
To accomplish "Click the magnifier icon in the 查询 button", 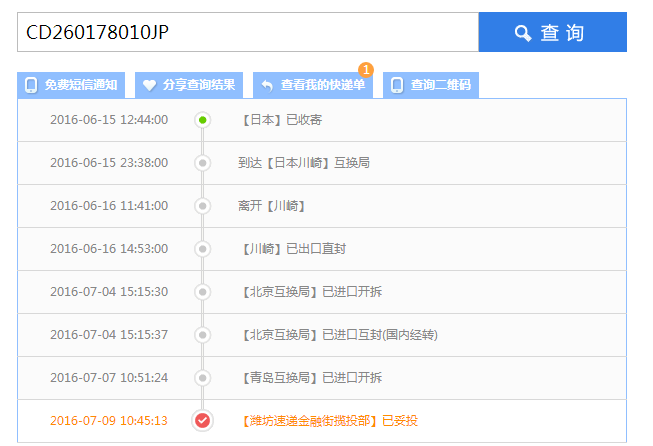I will pyautogui.click(x=523, y=33).
